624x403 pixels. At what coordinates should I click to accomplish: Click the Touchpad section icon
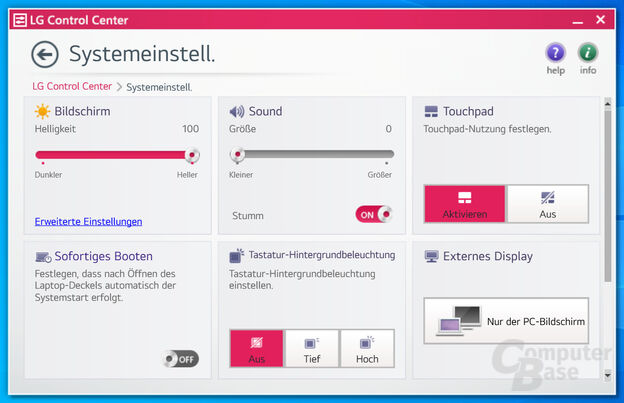pyautogui.click(x=431, y=112)
